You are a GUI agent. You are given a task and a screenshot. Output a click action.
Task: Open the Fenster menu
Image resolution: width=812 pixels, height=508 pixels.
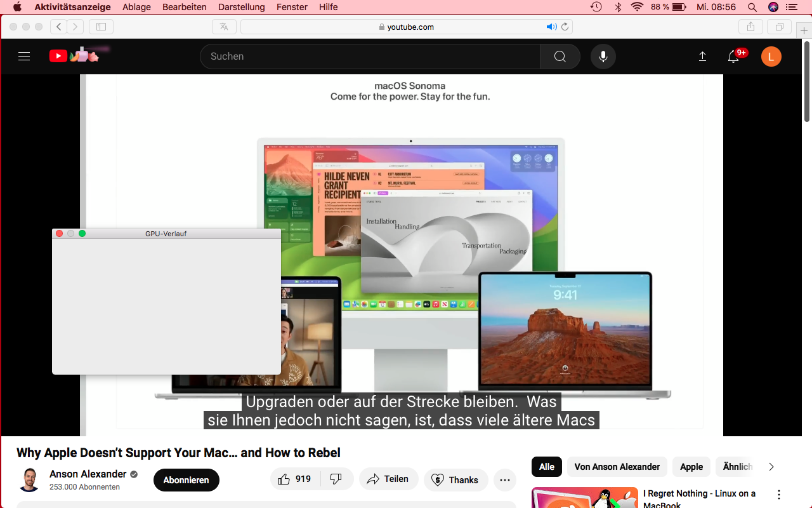[292, 7]
